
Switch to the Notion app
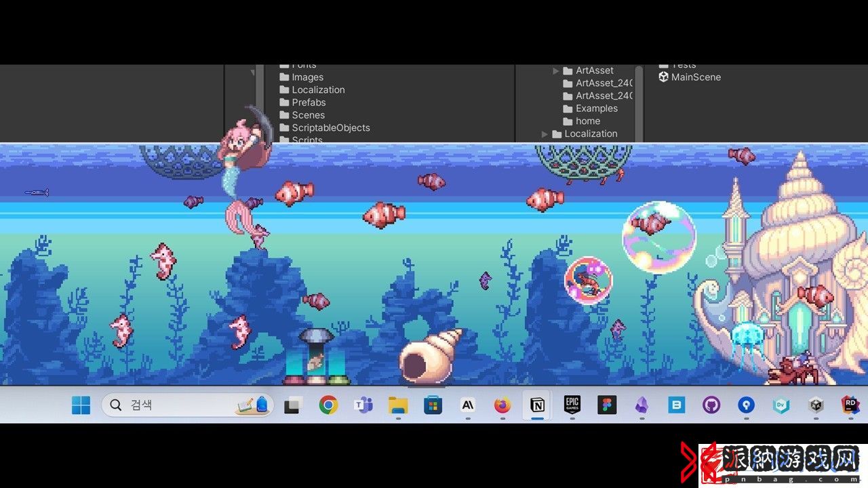(x=537, y=405)
